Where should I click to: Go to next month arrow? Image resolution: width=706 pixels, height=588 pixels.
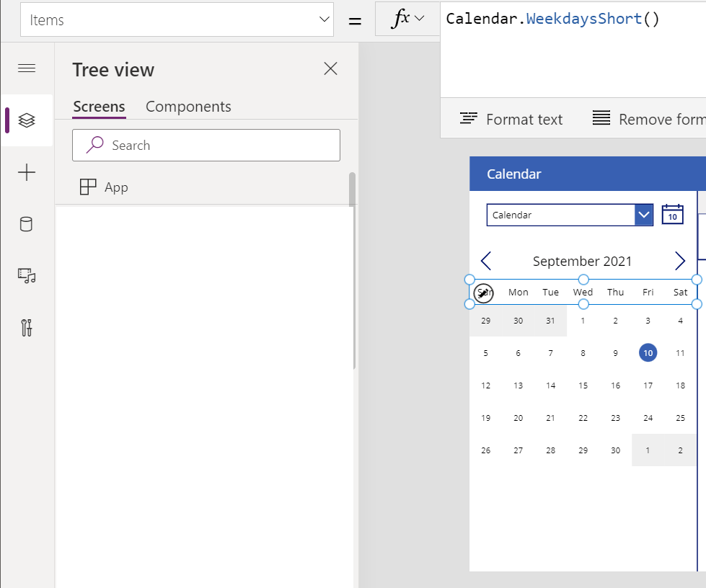tap(680, 261)
